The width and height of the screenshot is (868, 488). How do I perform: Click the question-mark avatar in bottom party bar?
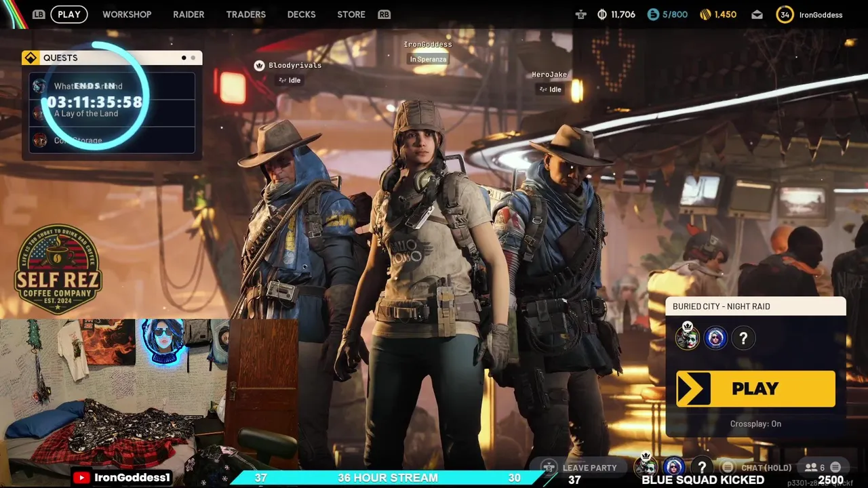pos(702,467)
